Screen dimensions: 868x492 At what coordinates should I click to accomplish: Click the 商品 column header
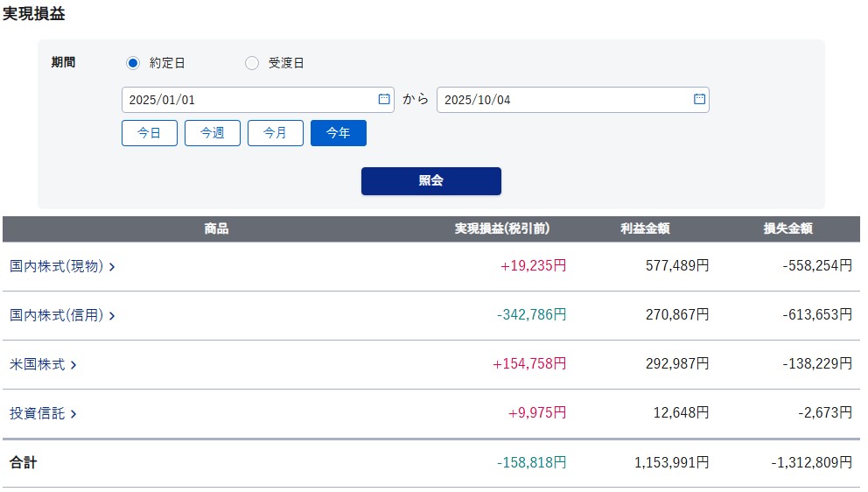(216, 229)
